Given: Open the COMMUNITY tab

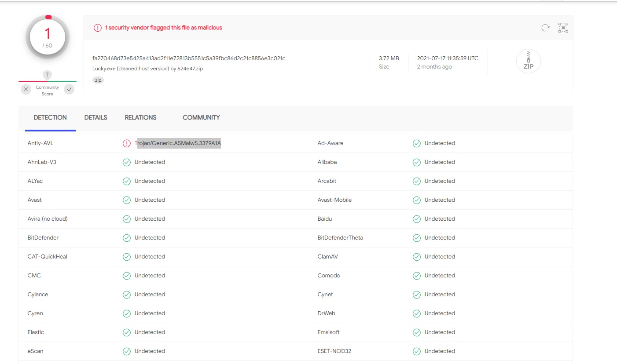Looking at the screenshot, I should (x=201, y=118).
